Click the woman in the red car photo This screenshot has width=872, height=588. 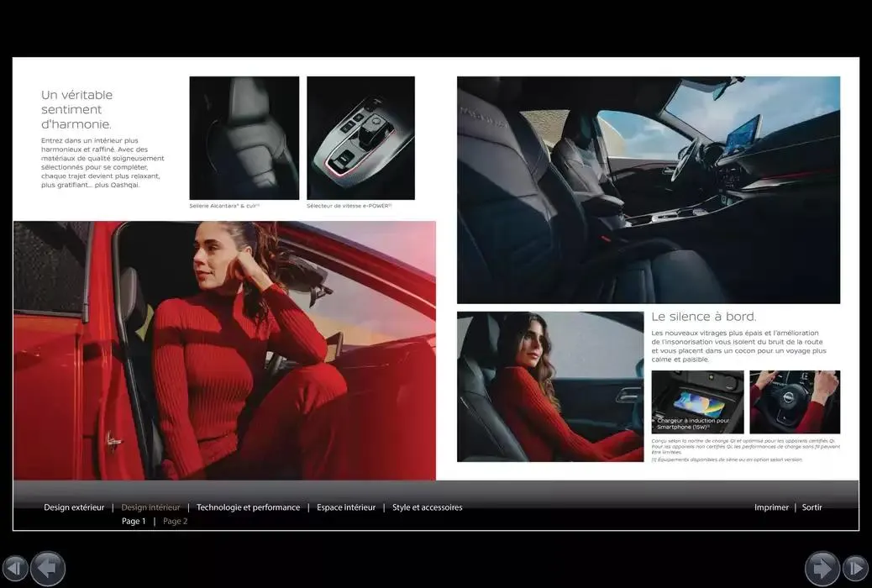[x=224, y=353]
